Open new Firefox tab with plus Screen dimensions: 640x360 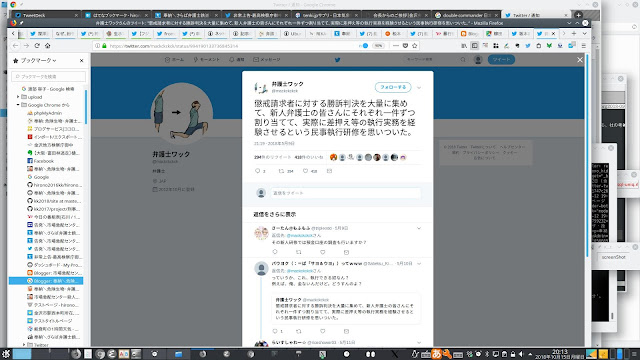coord(573,33)
